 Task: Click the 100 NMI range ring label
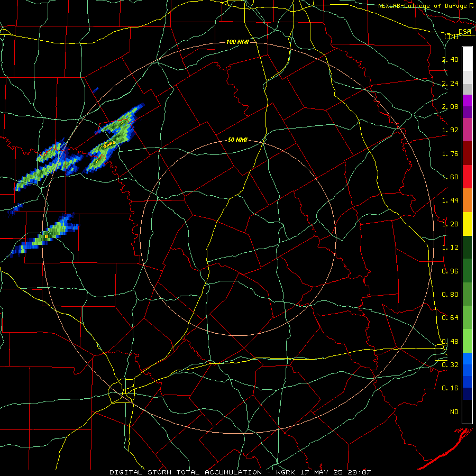point(237,42)
